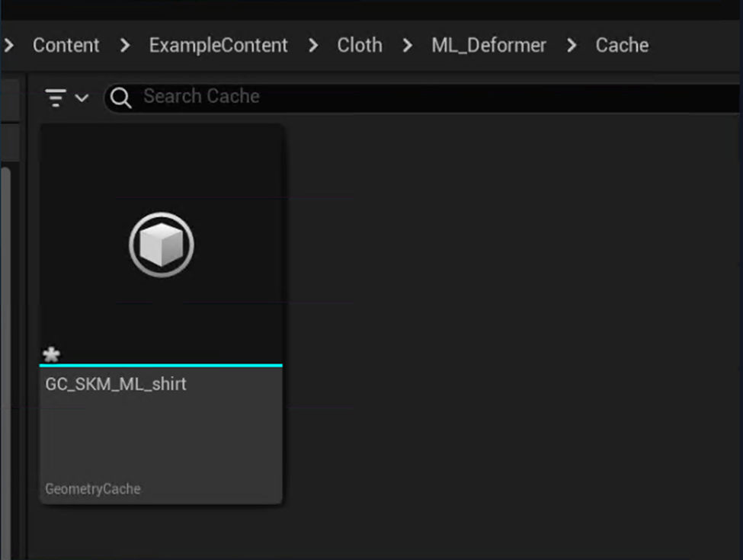Click the GC_SKM_ML_shirt asset name
Screen dimensions: 743x560
point(116,384)
